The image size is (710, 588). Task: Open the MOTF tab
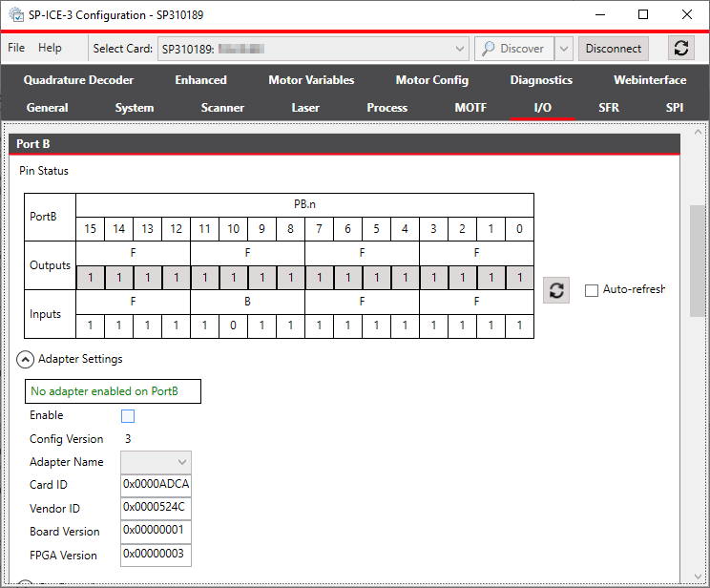(470, 108)
